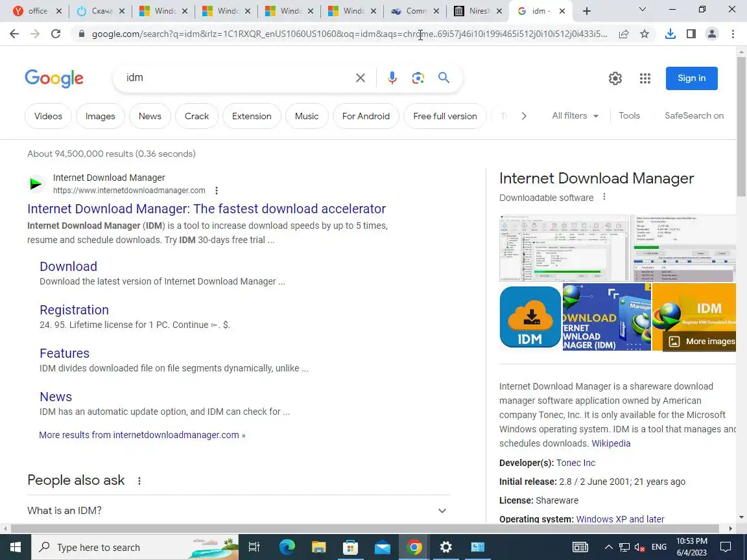Open Google quick settings gear
The width and height of the screenshot is (747, 560).
[615, 78]
